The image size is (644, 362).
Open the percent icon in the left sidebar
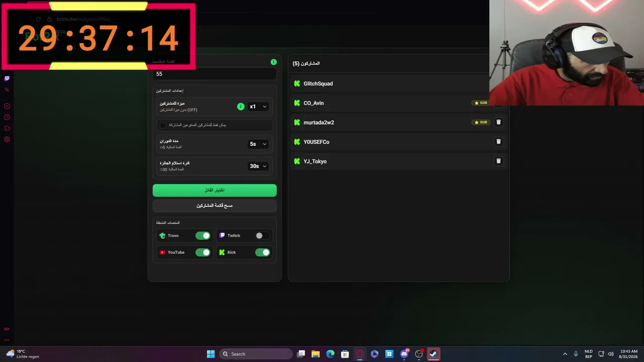(x=7, y=89)
